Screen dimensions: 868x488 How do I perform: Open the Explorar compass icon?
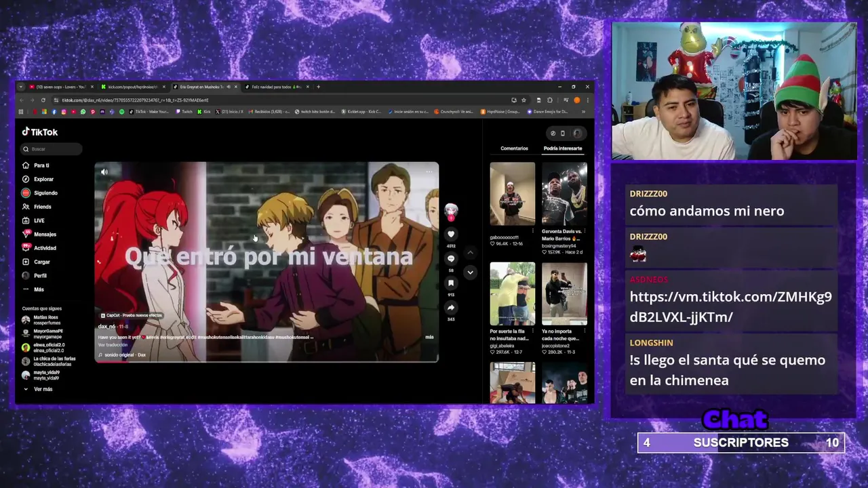coord(26,179)
